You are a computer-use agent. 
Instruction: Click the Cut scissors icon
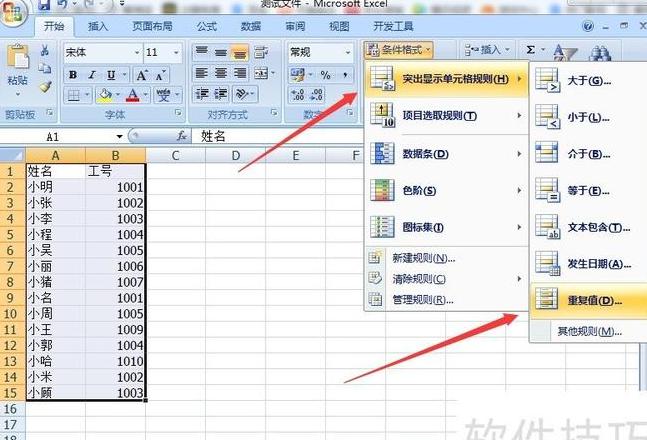pyautogui.click(x=45, y=51)
